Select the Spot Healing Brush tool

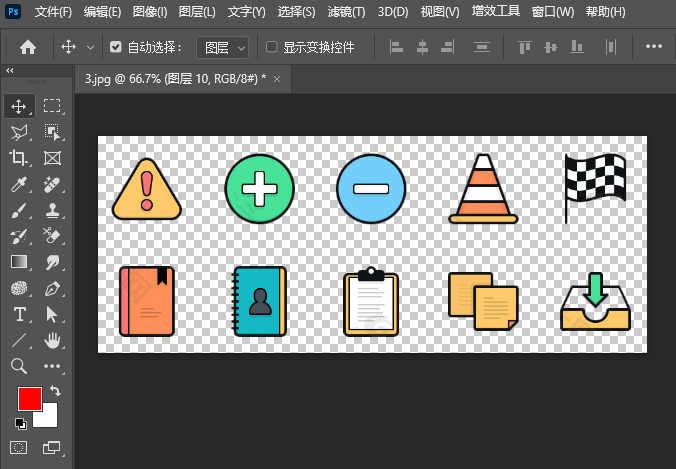pos(52,184)
